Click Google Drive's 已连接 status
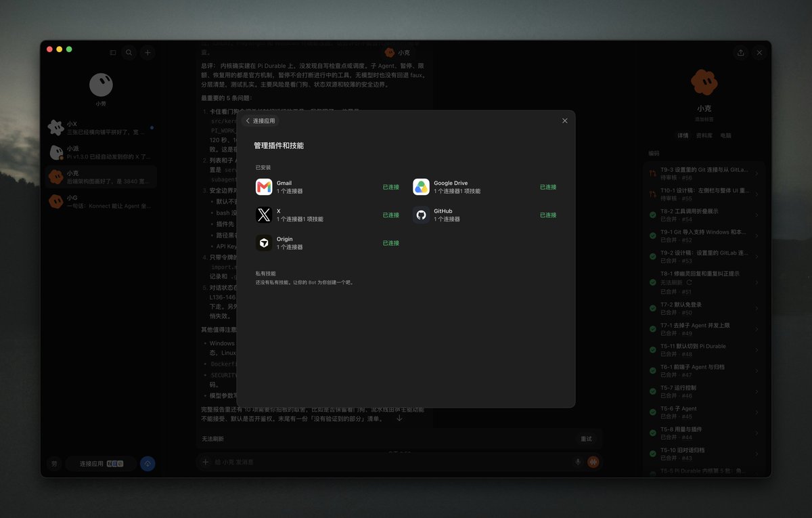This screenshot has width=812, height=518. point(548,187)
